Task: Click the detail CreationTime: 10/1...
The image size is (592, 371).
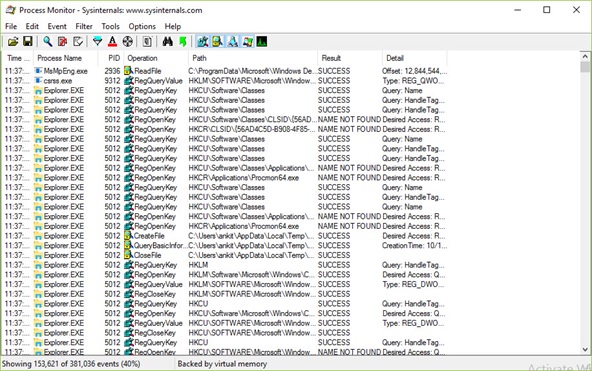Action: pos(414,246)
